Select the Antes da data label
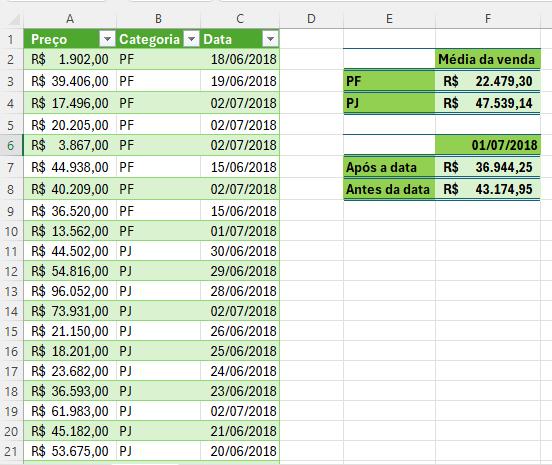 [389, 189]
